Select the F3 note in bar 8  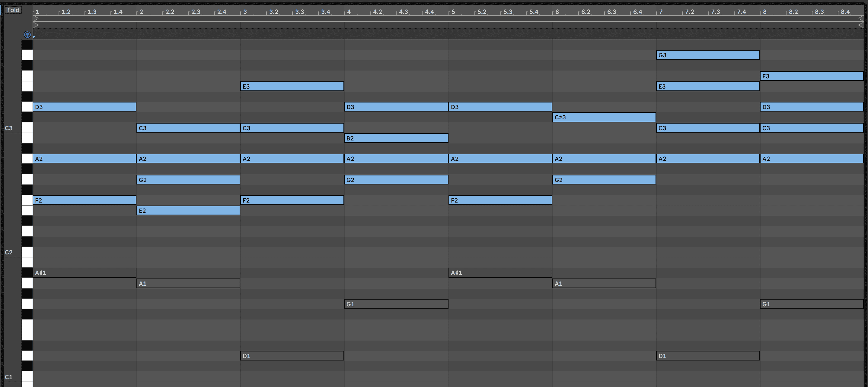(x=811, y=76)
